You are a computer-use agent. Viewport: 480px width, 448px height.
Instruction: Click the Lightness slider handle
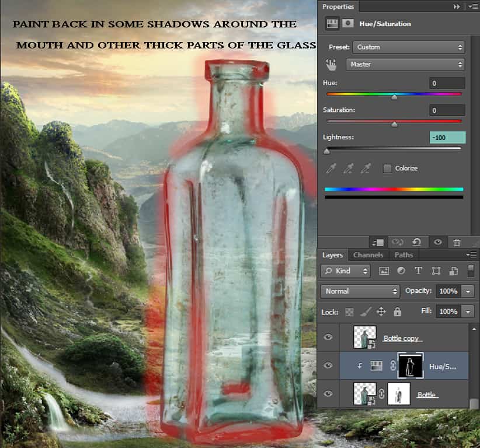tap(326, 151)
